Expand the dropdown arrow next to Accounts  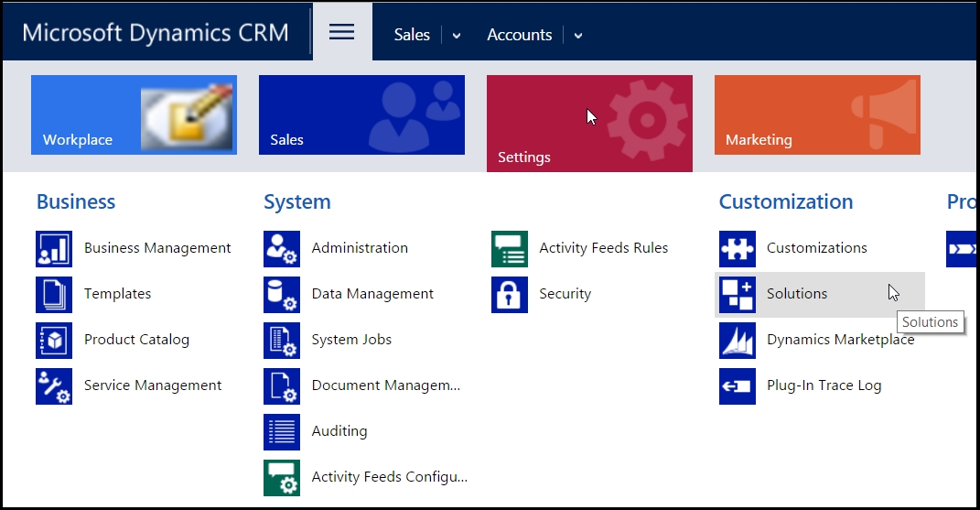pos(578,36)
